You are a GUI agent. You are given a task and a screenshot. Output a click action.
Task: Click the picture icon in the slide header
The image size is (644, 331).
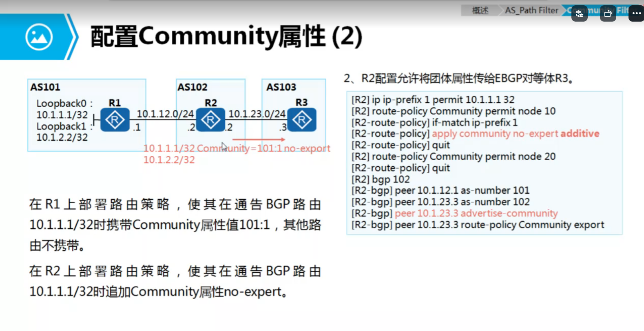click(x=39, y=37)
